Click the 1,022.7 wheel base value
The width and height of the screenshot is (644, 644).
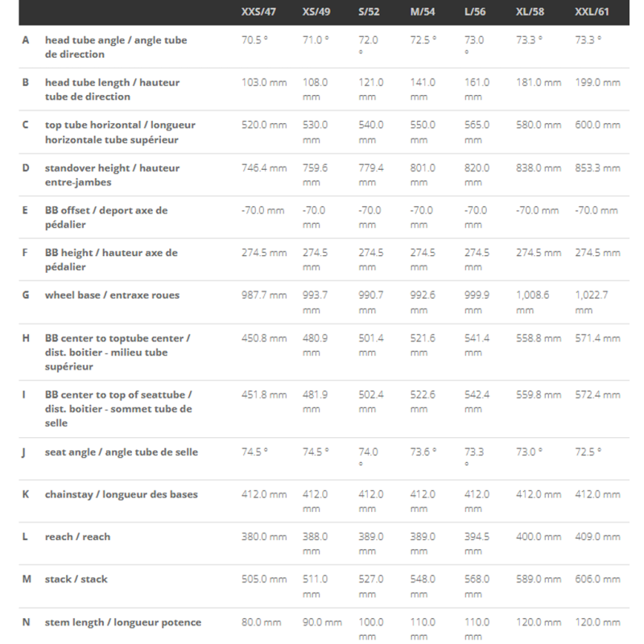click(x=592, y=295)
